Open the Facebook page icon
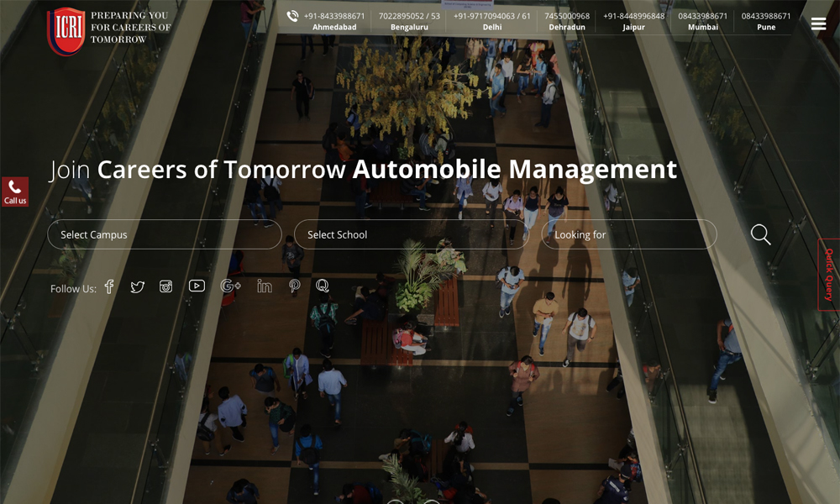The image size is (840, 504). [x=109, y=287]
